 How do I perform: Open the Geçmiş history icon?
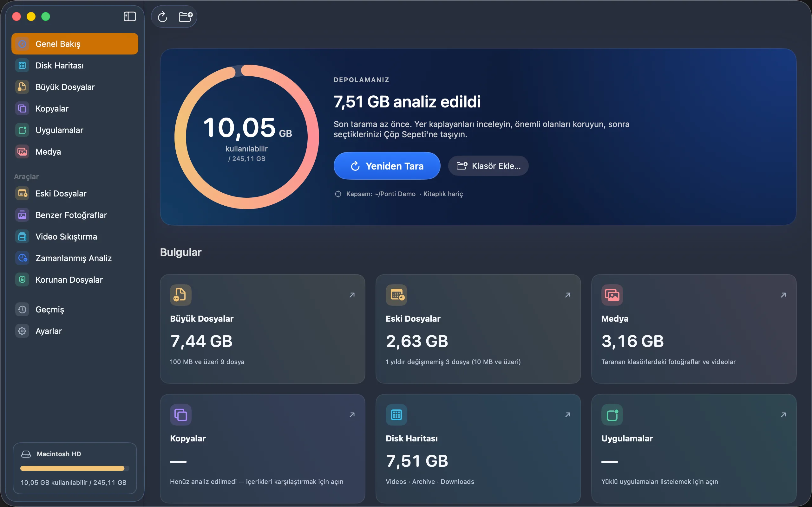point(22,309)
